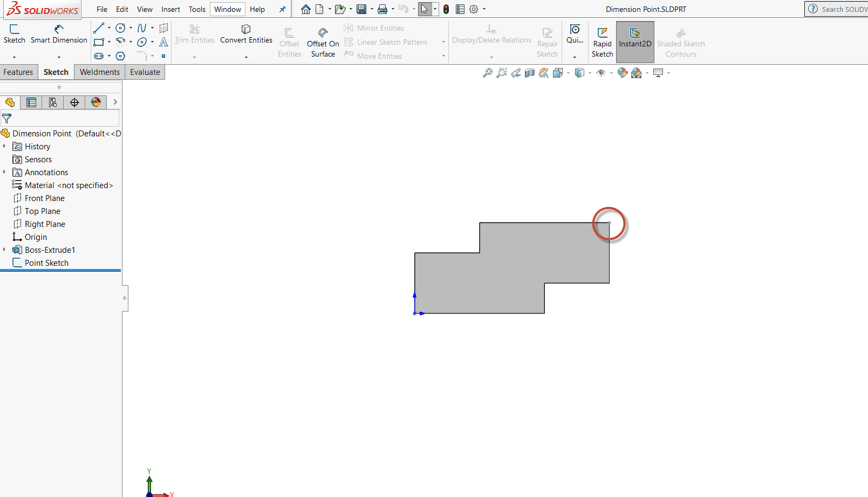Viewport: 868px width, 497px height.
Task: Click Offset On Surface button
Action: tap(323, 43)
